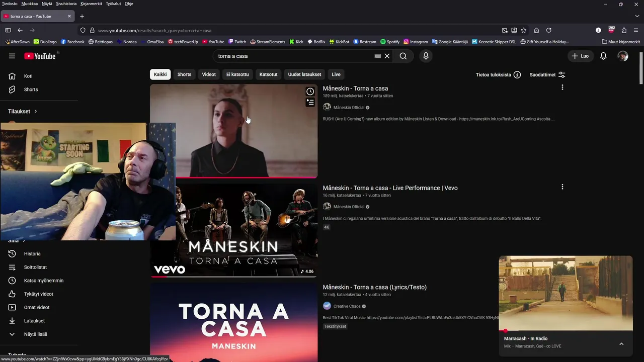Open the Torna a casa (Lyrics/Testo) title
The width and height of the screenshot is (644, 362).
[x=374, y=287]
